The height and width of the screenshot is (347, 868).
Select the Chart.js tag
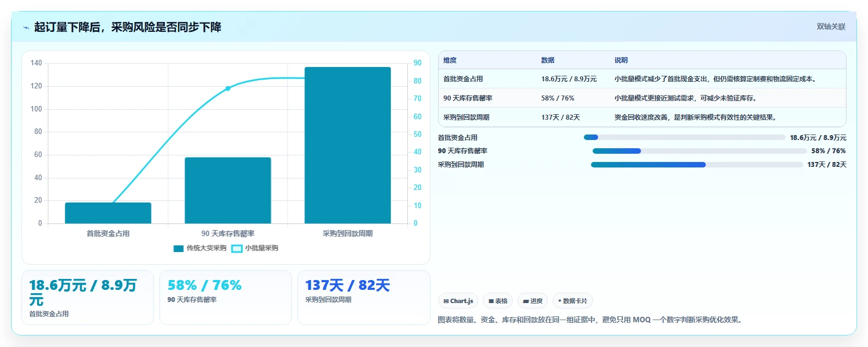coord(458,301)
